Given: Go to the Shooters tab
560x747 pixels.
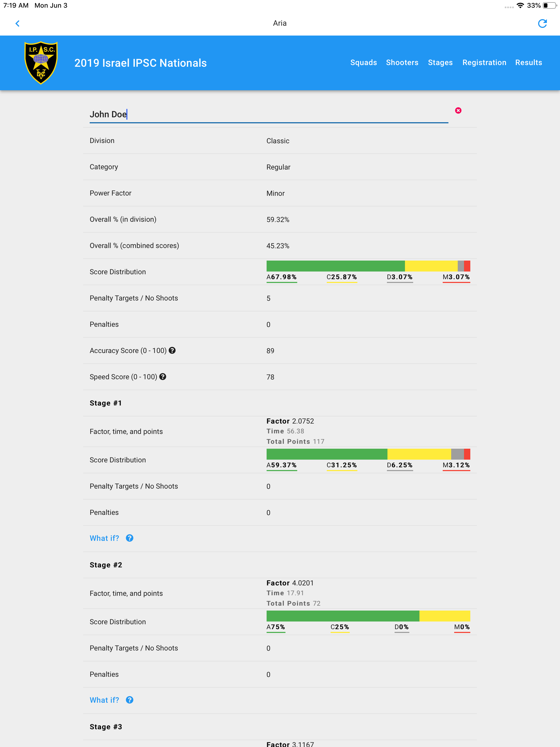Looking at the screenshot, I should 402,63.
